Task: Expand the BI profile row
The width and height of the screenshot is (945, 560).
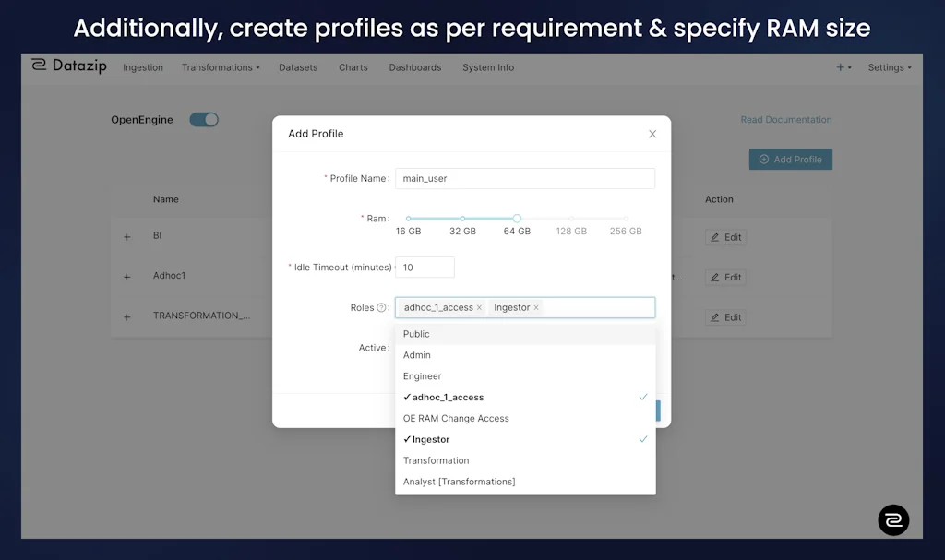Action: click(x=126, y=235)
